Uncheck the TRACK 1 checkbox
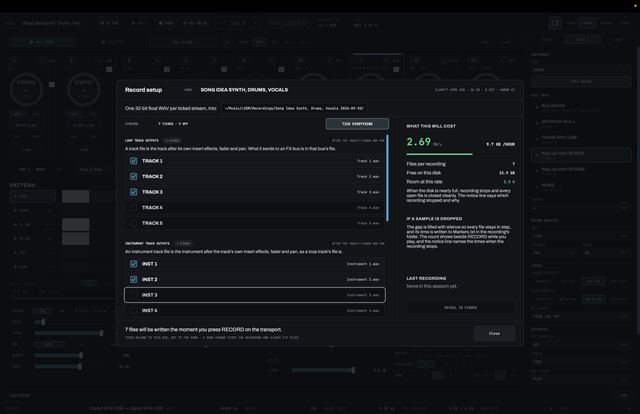The width and height of the screenshot is (640, 414). click(x=133, y=161)
